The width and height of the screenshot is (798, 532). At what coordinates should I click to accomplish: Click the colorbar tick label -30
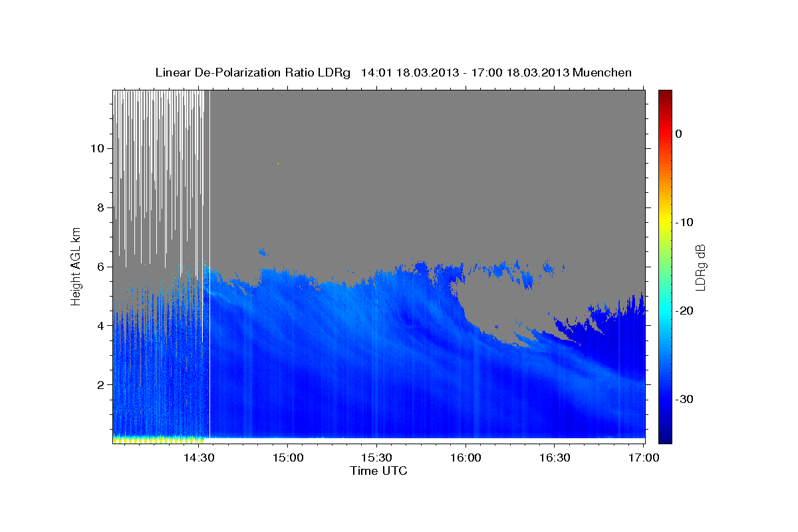(x=684, y=399)
